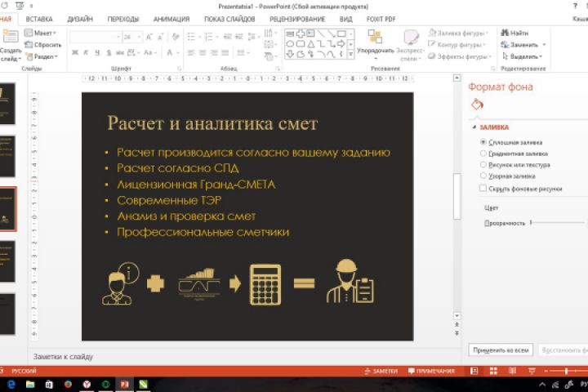Screen dimensions: 588x392
Task: Increase font size with the larger A icon
Action: click(x=149, y=37)
